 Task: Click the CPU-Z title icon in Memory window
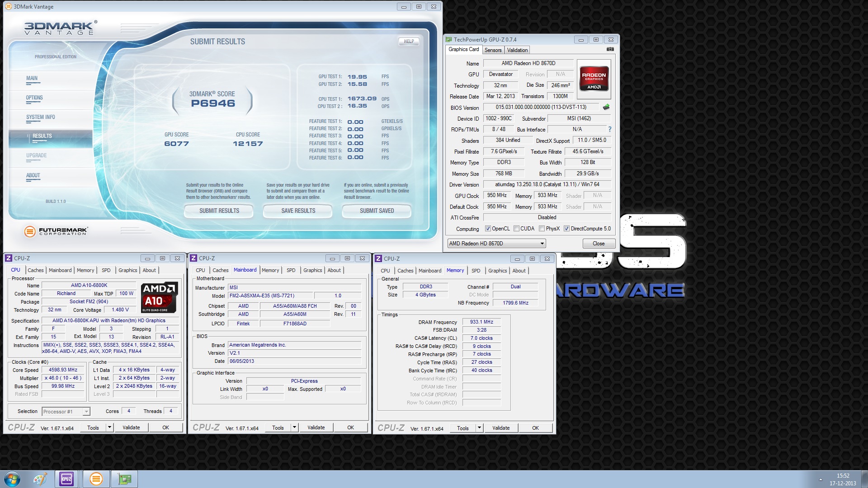point(378,259)
